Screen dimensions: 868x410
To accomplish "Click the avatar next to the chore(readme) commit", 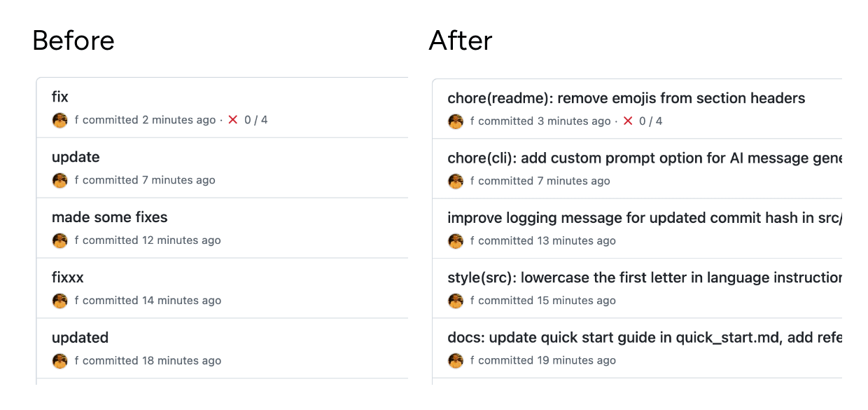I will point(456,121).
